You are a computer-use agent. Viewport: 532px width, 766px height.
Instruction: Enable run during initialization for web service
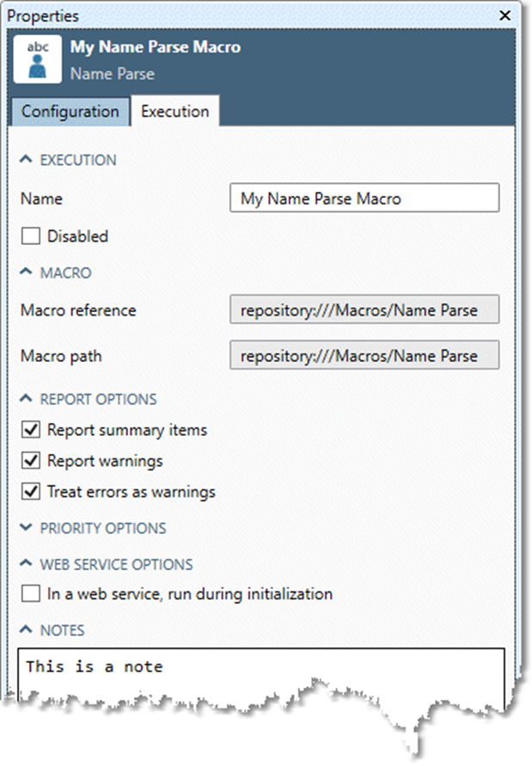31,593
